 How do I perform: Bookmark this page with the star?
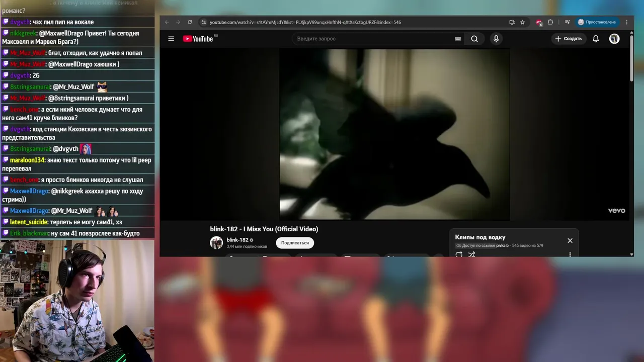click(523, 22)
